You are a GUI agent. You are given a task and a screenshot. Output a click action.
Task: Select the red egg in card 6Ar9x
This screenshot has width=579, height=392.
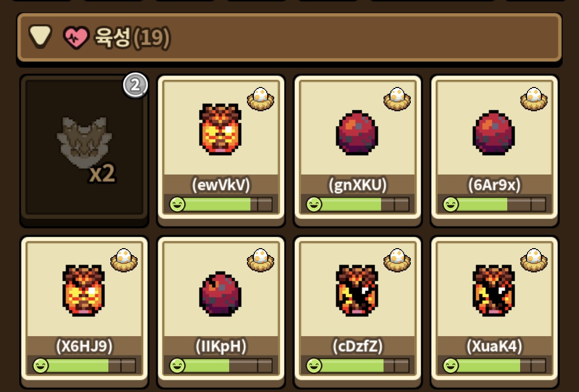point(494,132)
